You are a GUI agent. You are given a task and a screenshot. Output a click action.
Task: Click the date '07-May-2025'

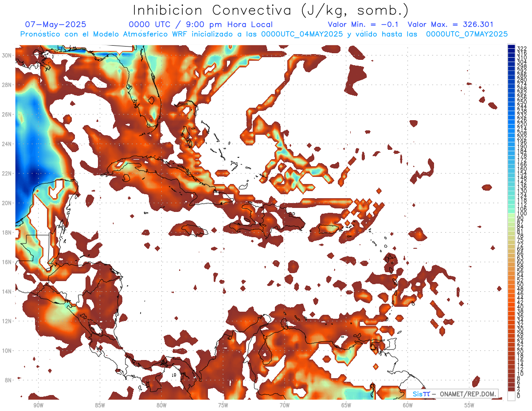click(56, 24)
